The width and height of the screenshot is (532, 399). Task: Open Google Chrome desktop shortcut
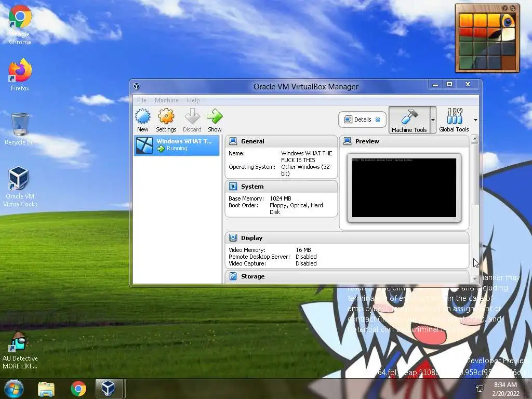[20, 25]
